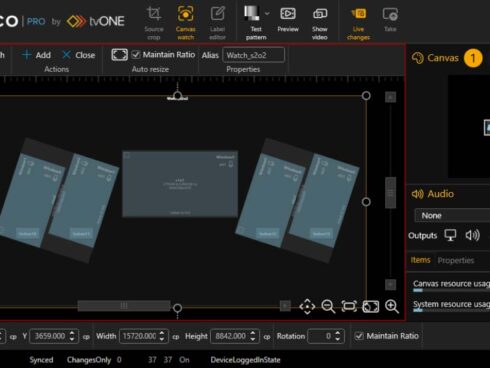Click the auto resize frame icon
The image size is (490, 368).
pyautogui.click(x=119, y=55)
